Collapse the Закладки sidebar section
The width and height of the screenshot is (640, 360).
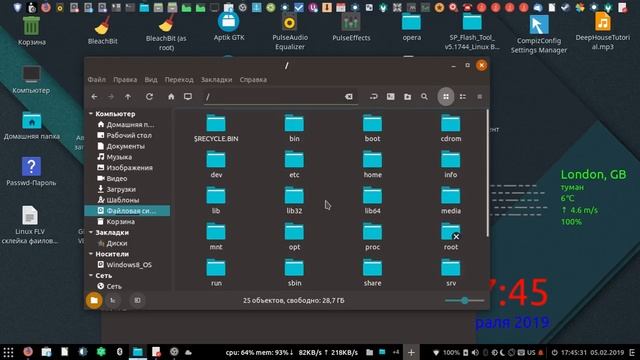pyautogui.click(x=91, y=232)
